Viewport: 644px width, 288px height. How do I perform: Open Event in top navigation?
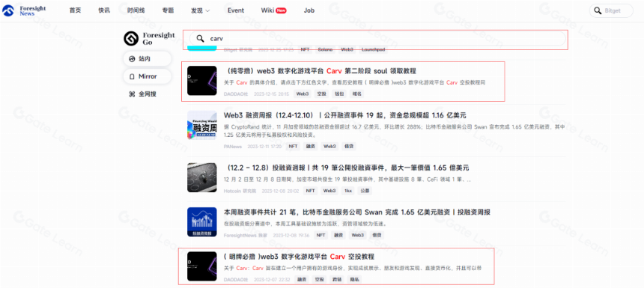[x=236, y=10]
